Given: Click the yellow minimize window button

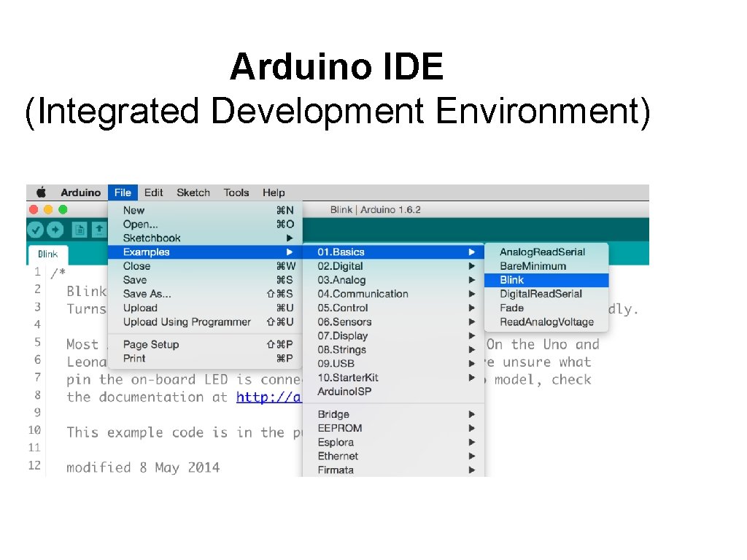Looking at the screenshot, I should tap(48, 209).
